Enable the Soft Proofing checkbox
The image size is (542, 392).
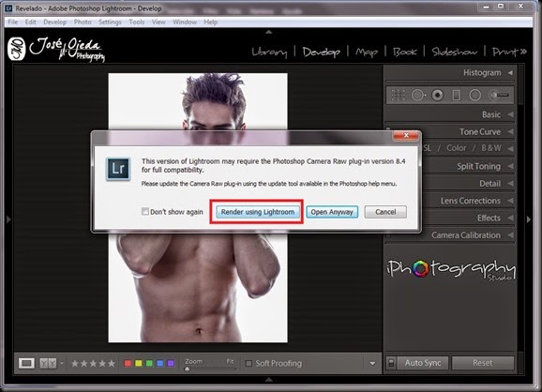click(x=248, y=363)
